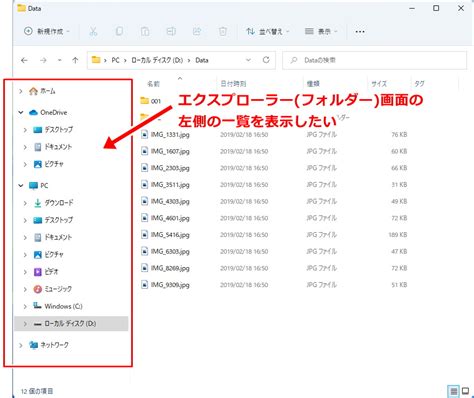This screenshot has width=474, height=398.
Task: Expand the Windows (C:) tree node
Action: point(25,306)
